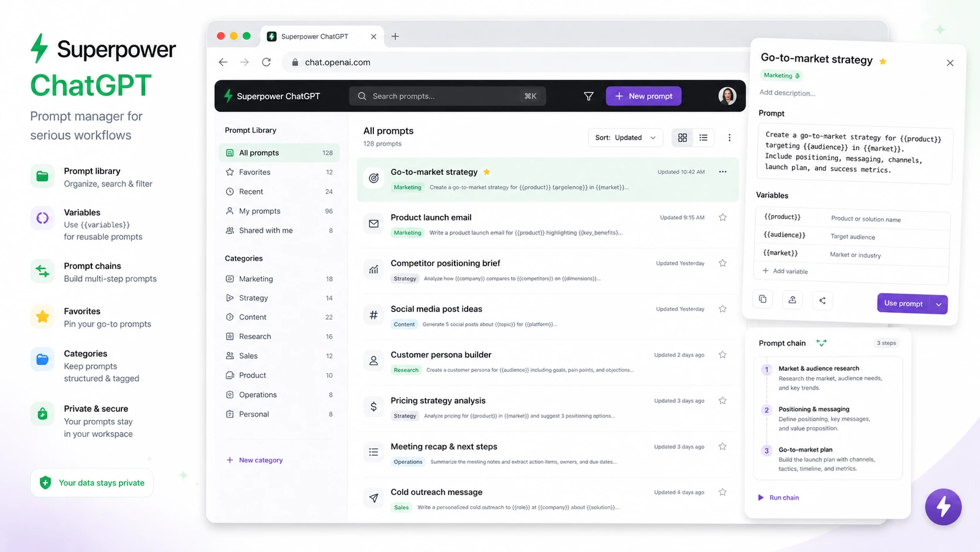The height and width of the screenshot is (552, 980).
Task: Click Add description field
Action: point(787,93)
